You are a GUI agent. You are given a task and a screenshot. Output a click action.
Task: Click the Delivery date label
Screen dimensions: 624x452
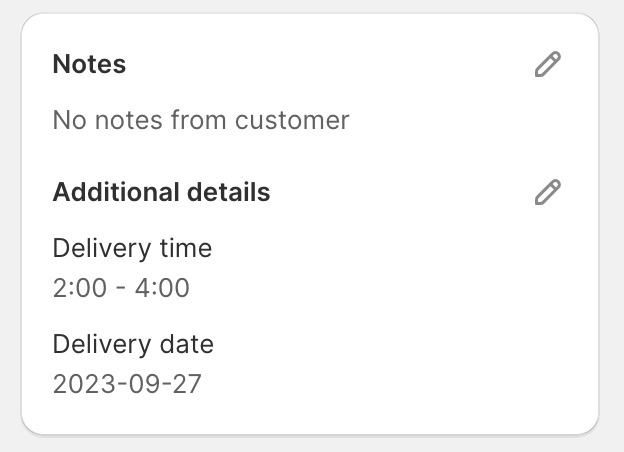(133, 345)
